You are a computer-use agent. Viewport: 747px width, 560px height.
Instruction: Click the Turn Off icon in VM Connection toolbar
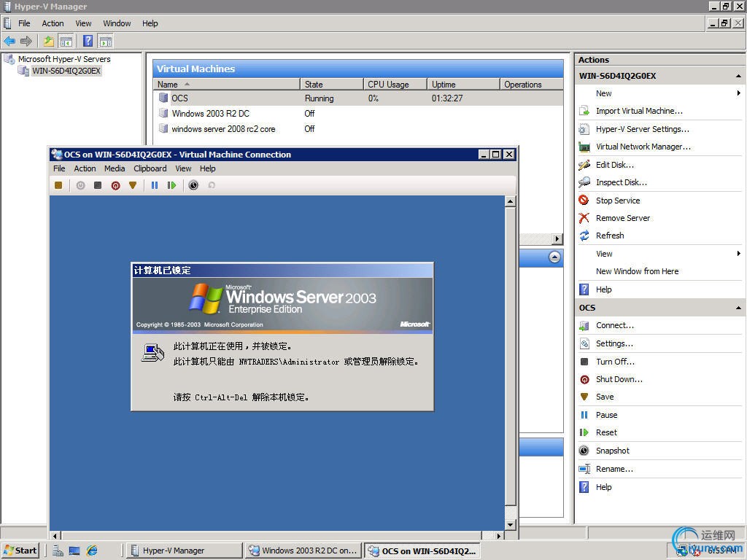pos(98,185)
